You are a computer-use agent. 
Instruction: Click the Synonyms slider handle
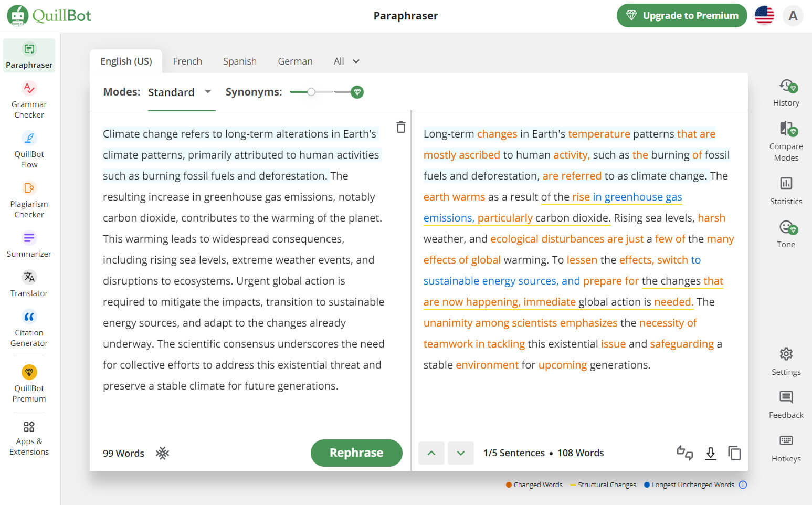pyautogui.click(x=311, y=92)
